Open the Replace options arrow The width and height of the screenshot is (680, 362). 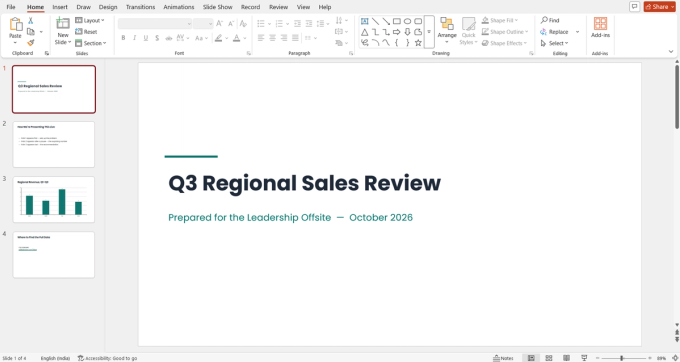577,32
